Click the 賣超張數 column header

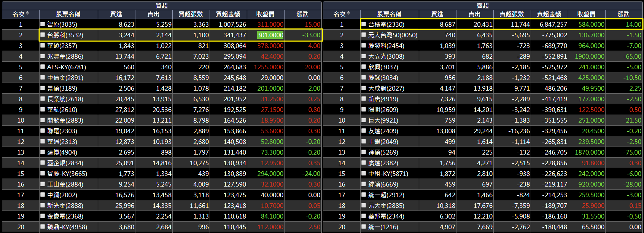point(512,14)
